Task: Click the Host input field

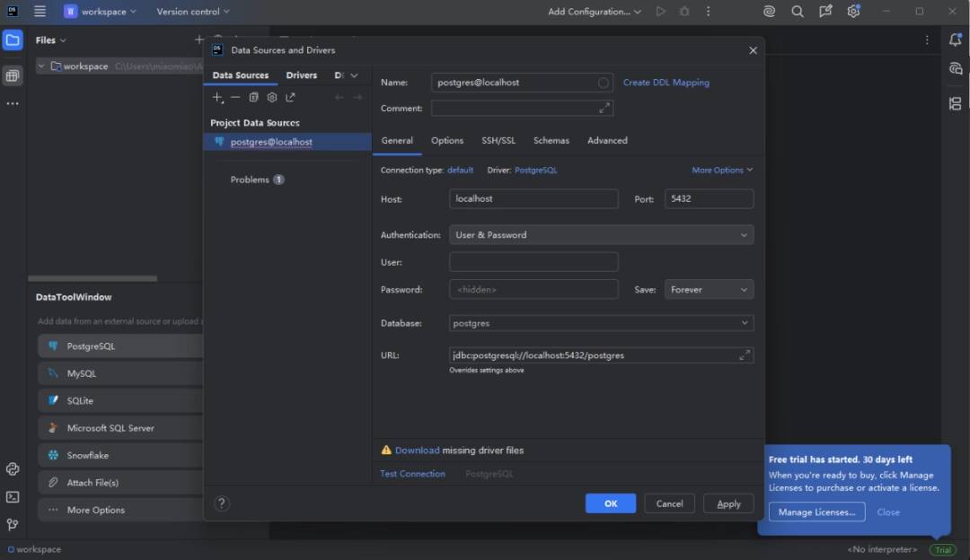Action: click(x=533, y=198)
